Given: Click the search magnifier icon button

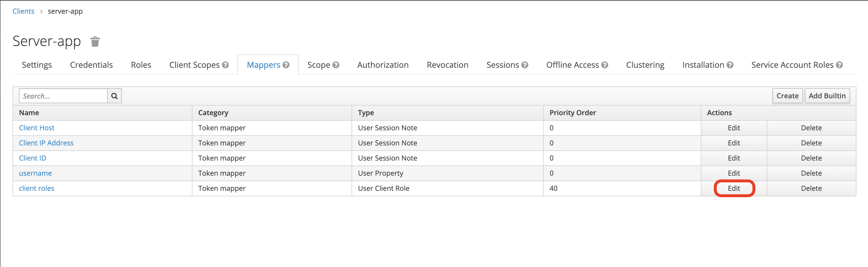Looking at the screenshot, I should 115,96.
